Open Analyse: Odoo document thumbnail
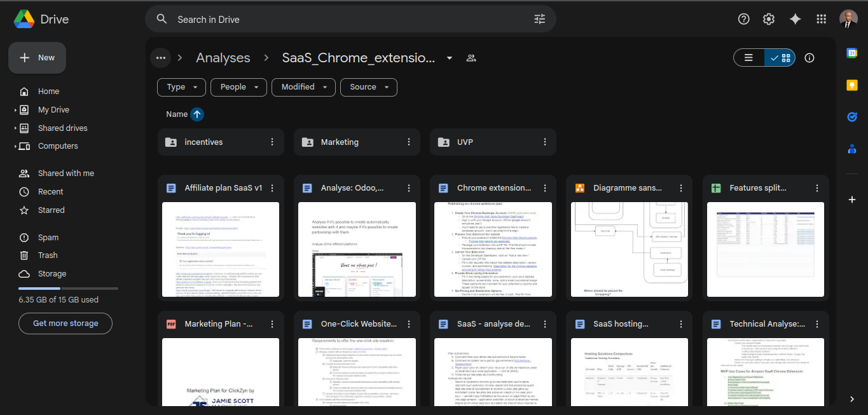Viewport: 868px width, 415px height. tap(357, 249)
